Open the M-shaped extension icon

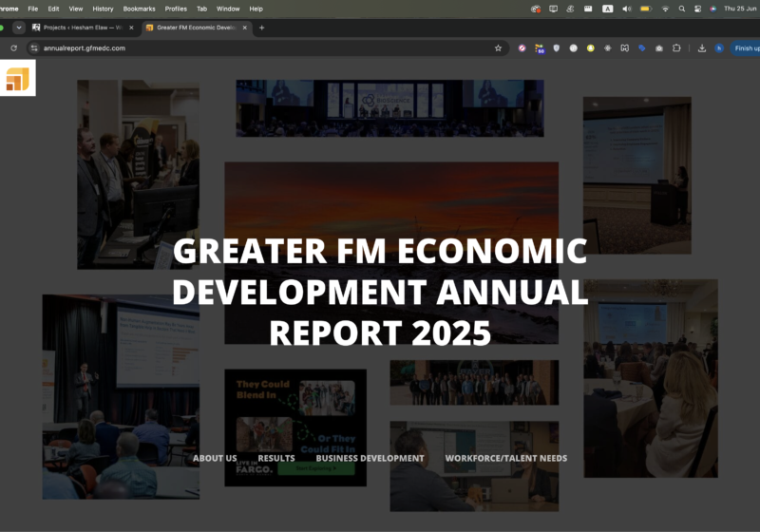pyautogui.click(x=625, y=47)
